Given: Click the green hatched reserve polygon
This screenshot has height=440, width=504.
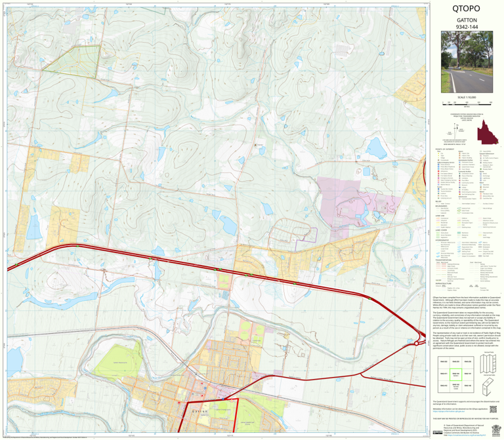Looking at the screenshot, I should pos(75,62).
